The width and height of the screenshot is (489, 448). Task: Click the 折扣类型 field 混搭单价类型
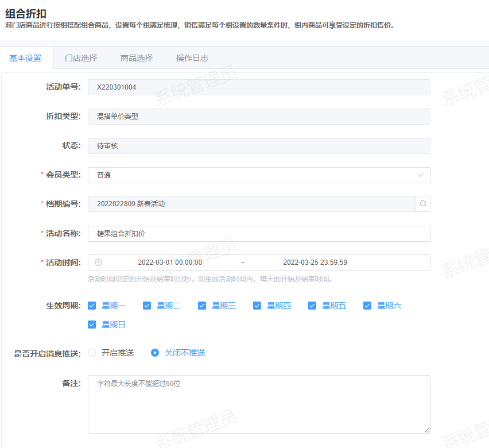click(x=259, y=117)
